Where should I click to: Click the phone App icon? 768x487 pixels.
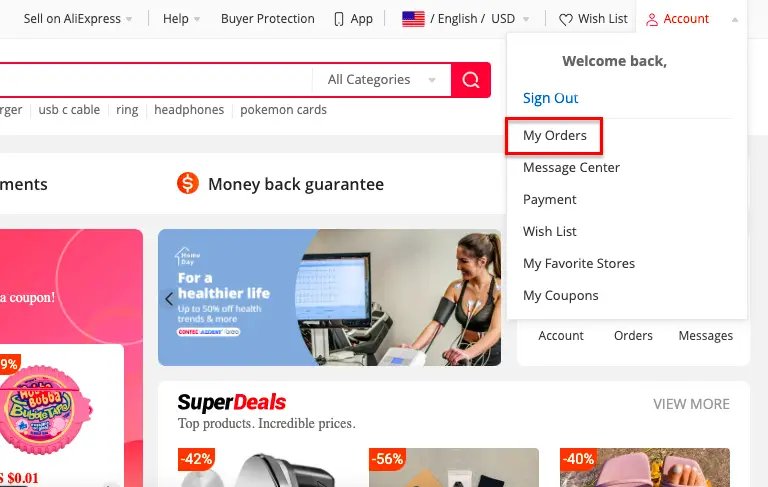338,19
